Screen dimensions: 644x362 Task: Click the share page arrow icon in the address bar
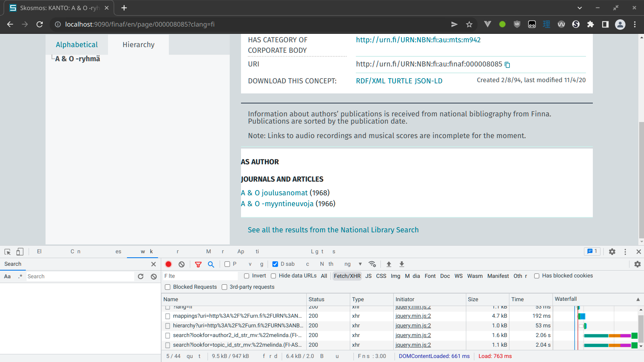pos(454,24)
